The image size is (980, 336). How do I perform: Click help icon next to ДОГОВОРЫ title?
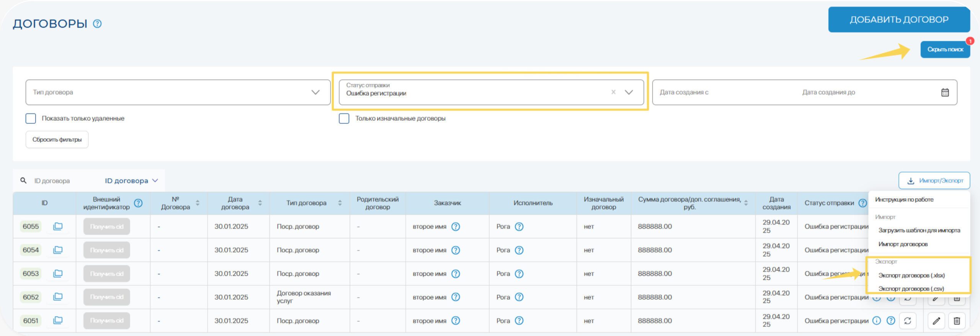pos(97,24)
